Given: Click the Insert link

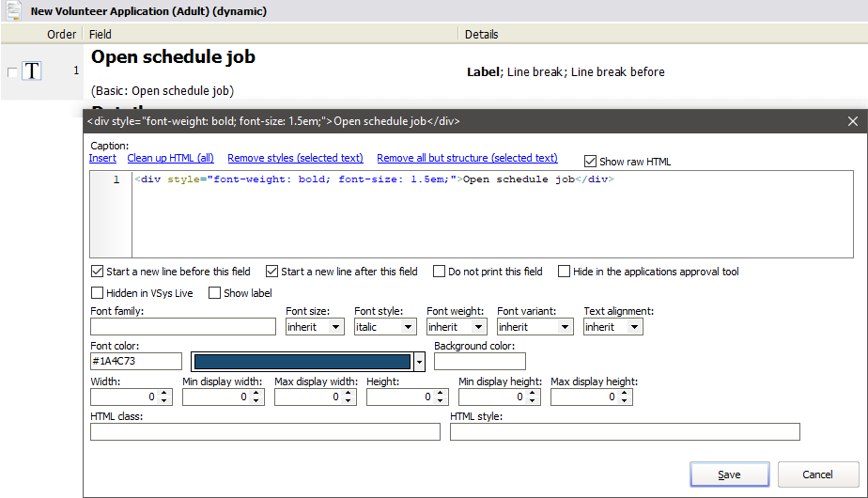Looking at the screenshot, I should tap(102, 158).
